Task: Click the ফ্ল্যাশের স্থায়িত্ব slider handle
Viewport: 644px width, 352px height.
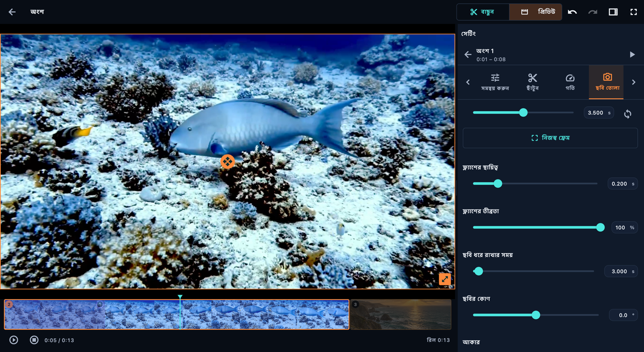Action: (x=498, y=183)
